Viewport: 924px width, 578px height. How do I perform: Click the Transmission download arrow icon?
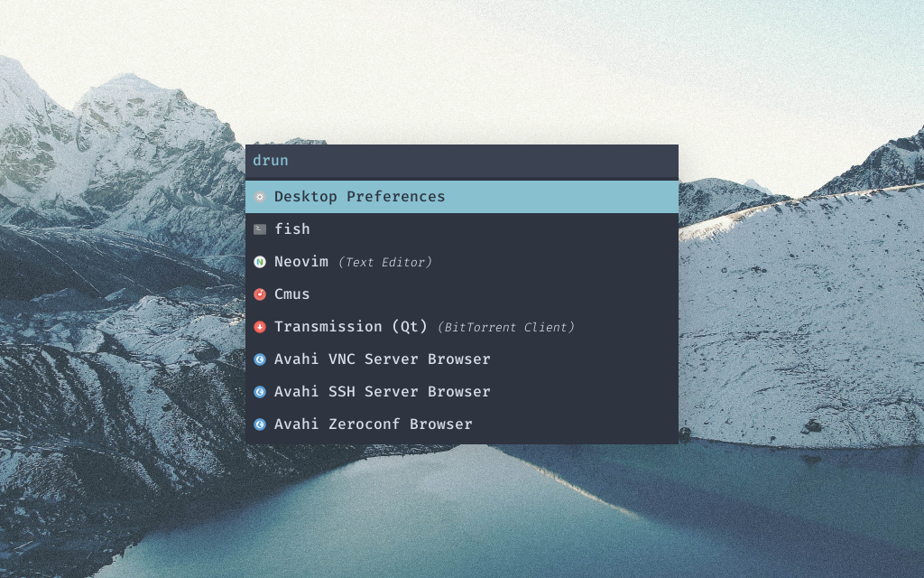coord(260,327)
